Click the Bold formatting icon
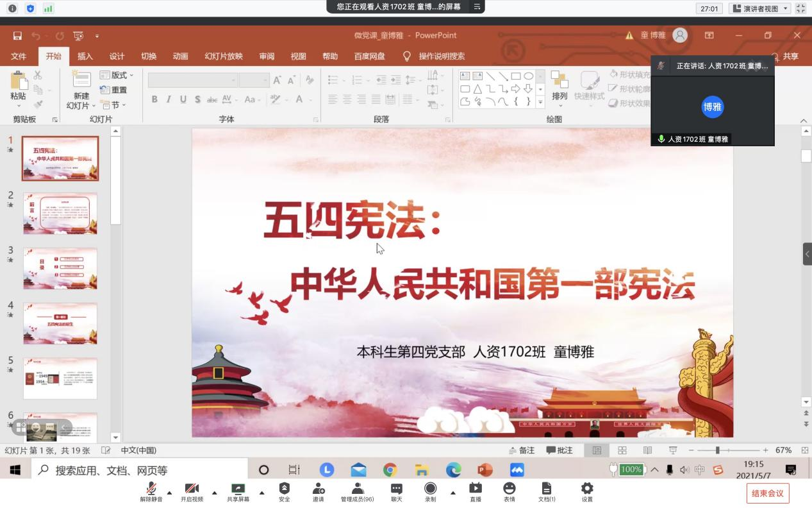This screenshot has height=508, width=812. tap(154, 99)
